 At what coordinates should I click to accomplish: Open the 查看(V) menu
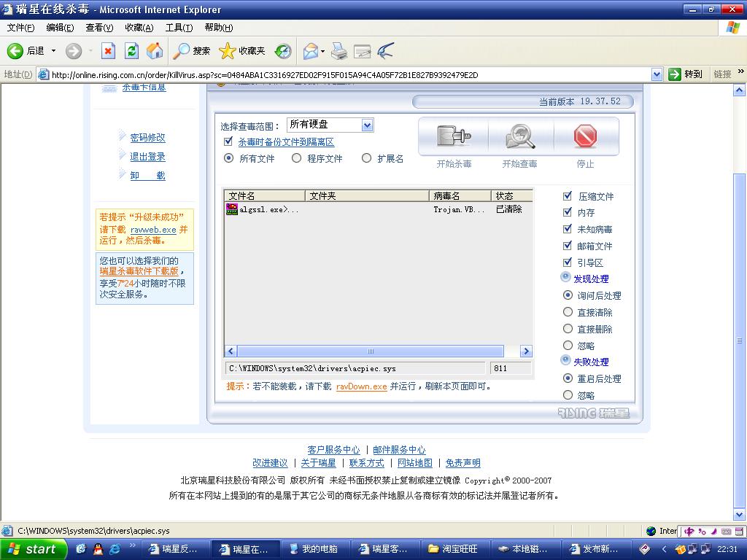pos(99,28)
